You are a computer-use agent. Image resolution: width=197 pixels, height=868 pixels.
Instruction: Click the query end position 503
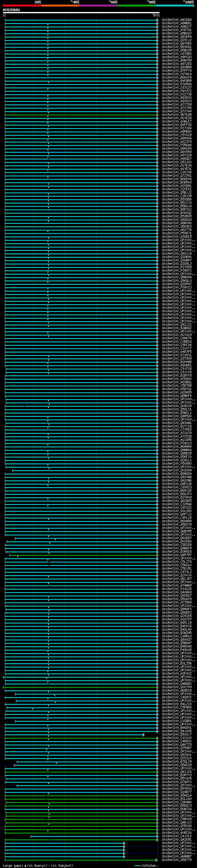[155, 15]
